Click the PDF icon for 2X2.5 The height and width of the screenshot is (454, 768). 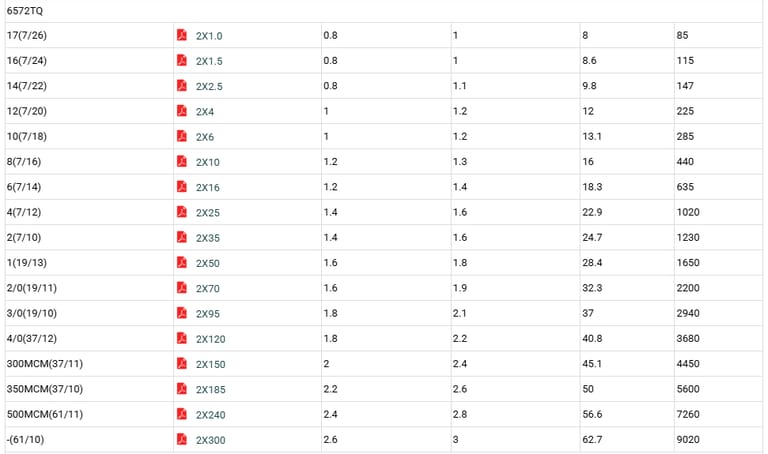pos(182,85)
